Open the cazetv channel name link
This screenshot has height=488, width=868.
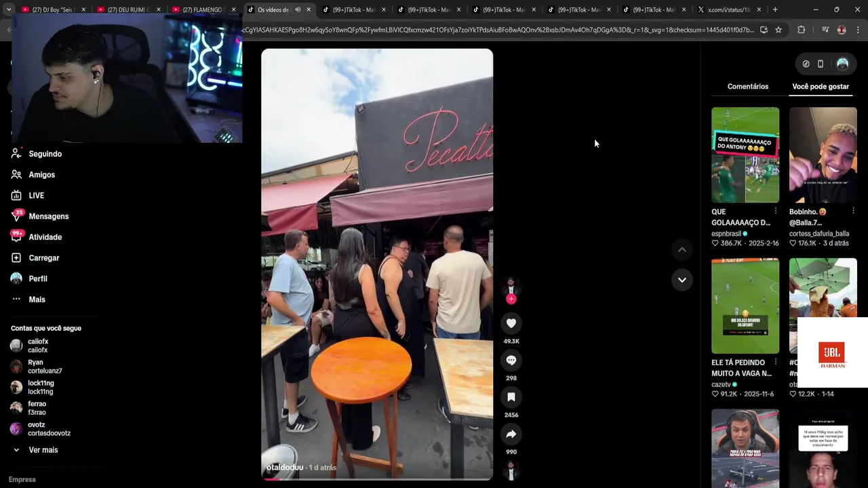click(x=721, y=385)
